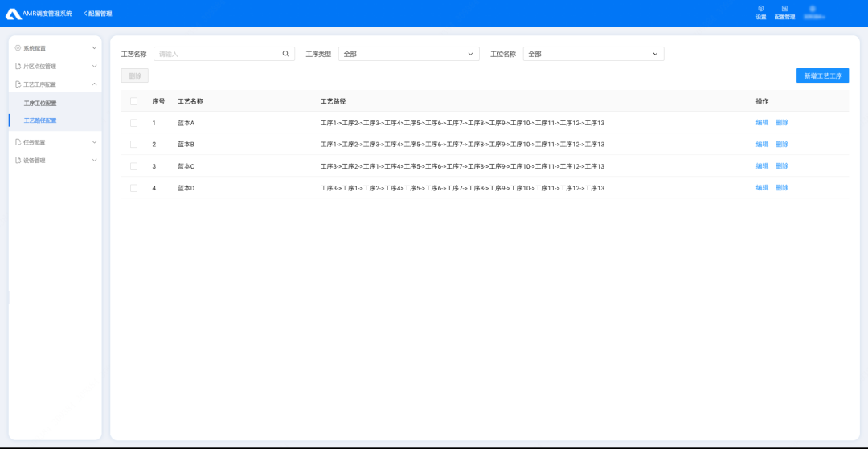
Task: Click the file icon beside 片区点位管理
Action: [18, 66]
